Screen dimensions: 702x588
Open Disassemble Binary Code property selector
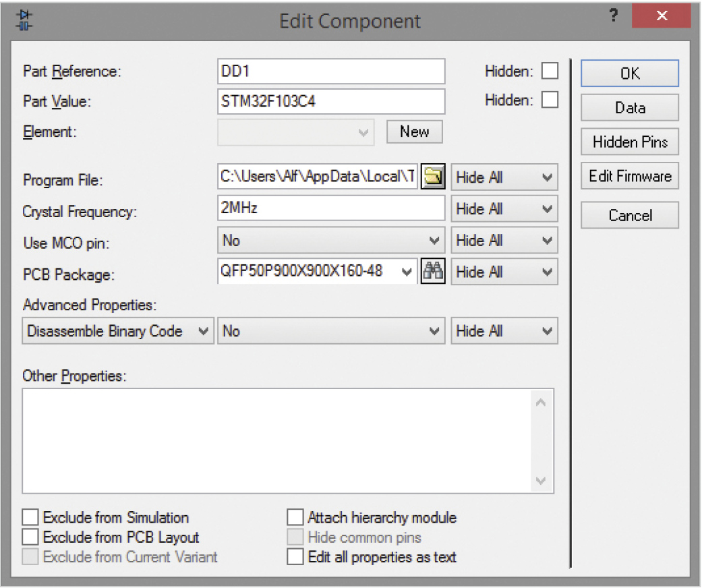[118, 331]
